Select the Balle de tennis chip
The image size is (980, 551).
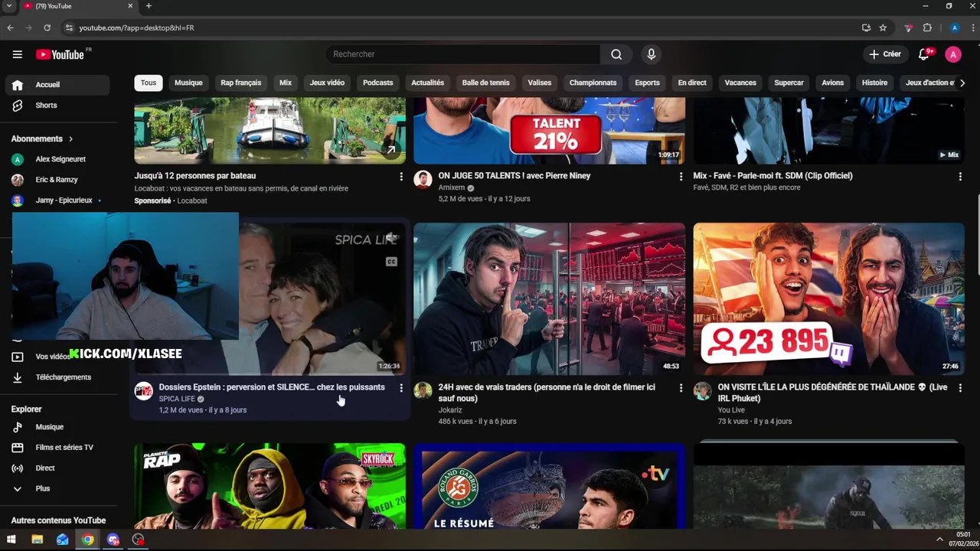pyautogui.click(x=486, y=83)
